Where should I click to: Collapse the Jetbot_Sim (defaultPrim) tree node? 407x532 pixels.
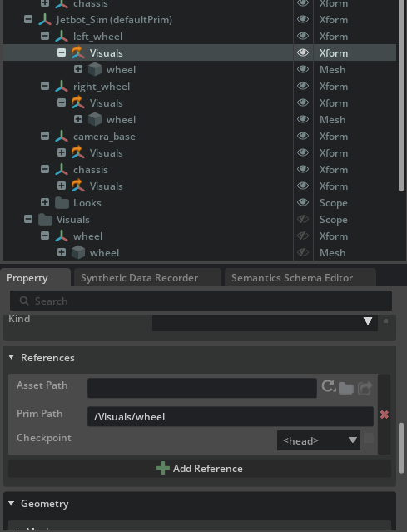point(28,19)
